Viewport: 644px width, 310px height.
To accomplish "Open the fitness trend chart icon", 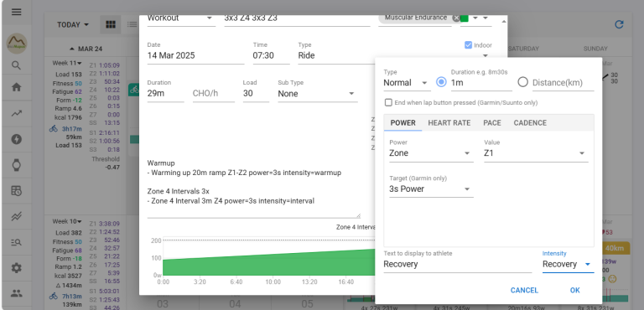I will pyautogui.click(x=17, y=114).
